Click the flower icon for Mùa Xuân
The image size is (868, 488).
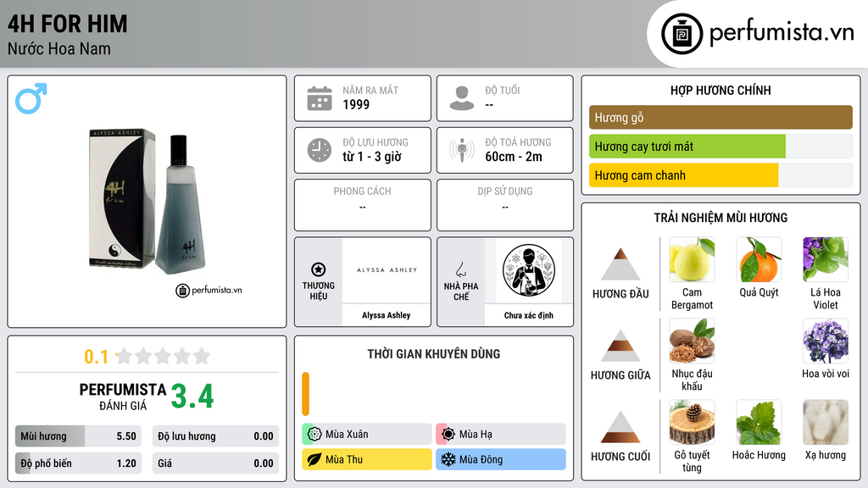click(x=314, y=435)
